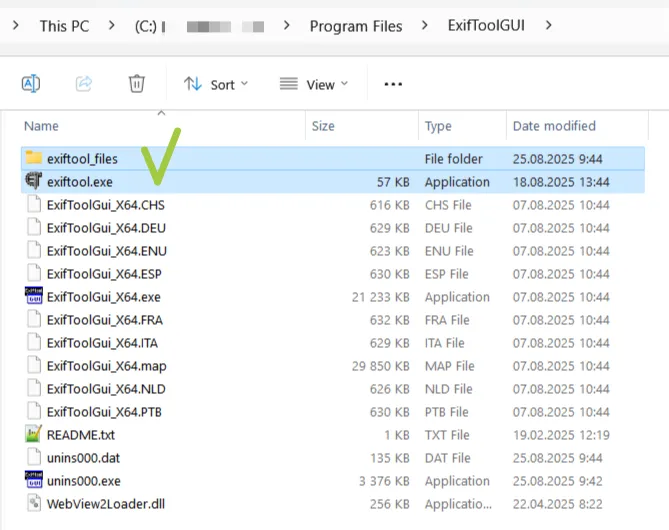Click the DAT File type cell
The height and width of the screenshot is (530, 669).
(448, 458)
